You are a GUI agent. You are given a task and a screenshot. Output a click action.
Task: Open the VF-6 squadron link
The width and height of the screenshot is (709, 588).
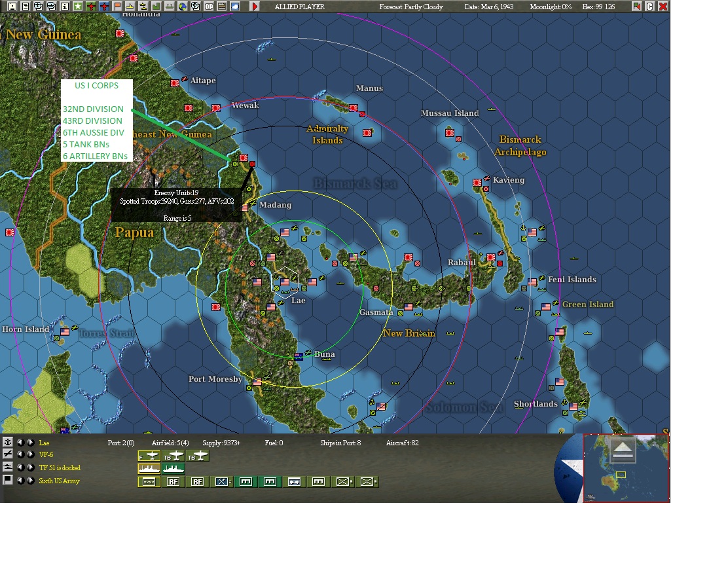(x=46, y=454)
